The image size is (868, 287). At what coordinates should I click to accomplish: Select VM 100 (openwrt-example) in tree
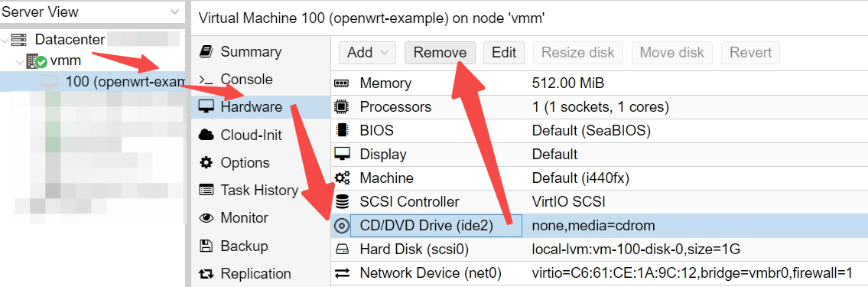[x=93, y=82]
